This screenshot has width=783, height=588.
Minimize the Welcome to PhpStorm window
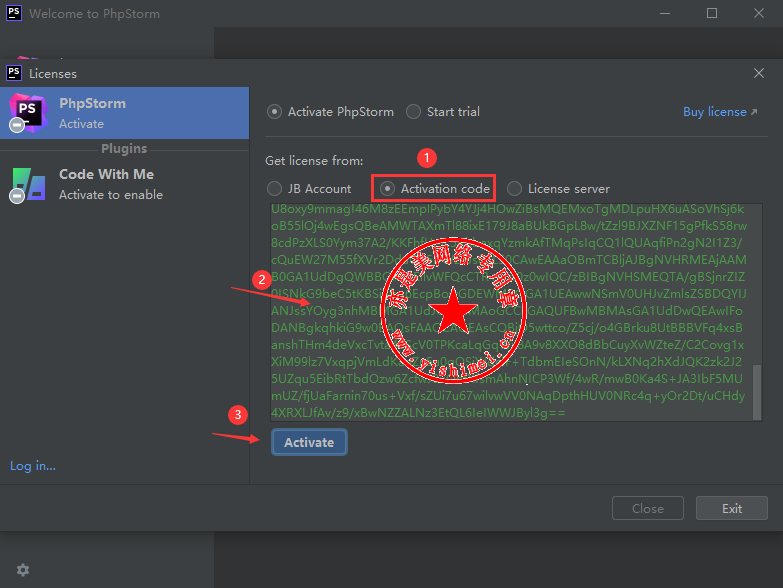click(x=665, y=13)
